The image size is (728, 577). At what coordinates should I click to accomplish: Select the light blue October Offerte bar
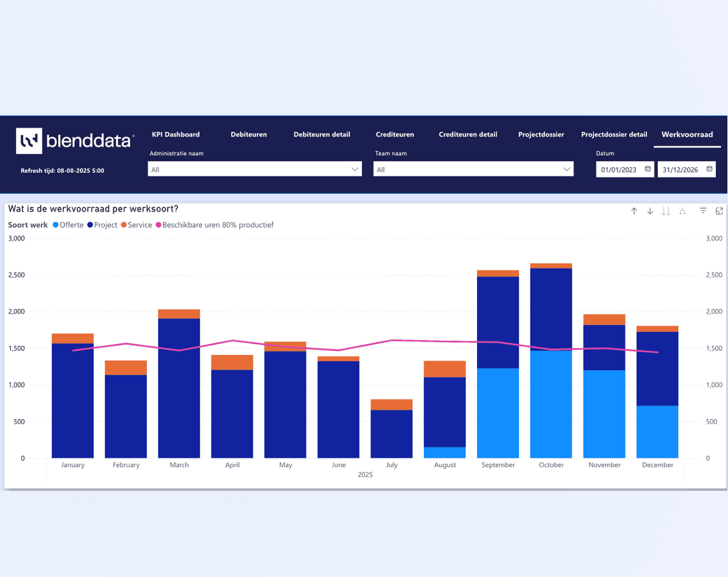click(551, 403)
